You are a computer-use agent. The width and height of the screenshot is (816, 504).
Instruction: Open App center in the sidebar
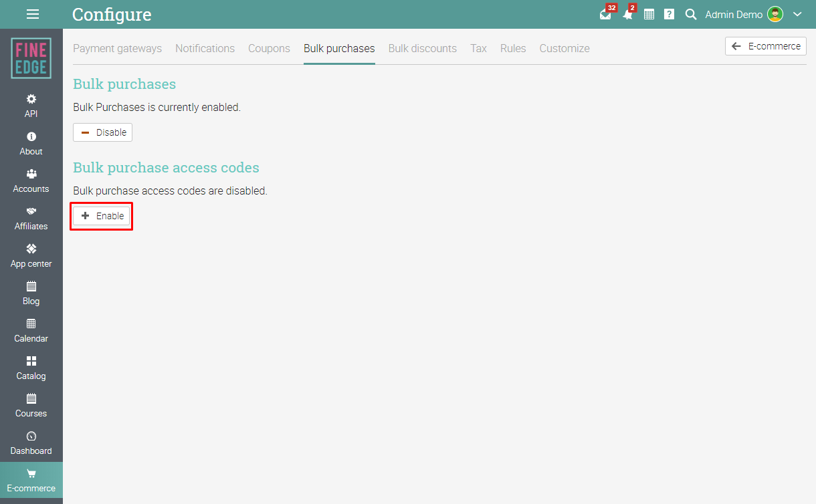(31, 256)
